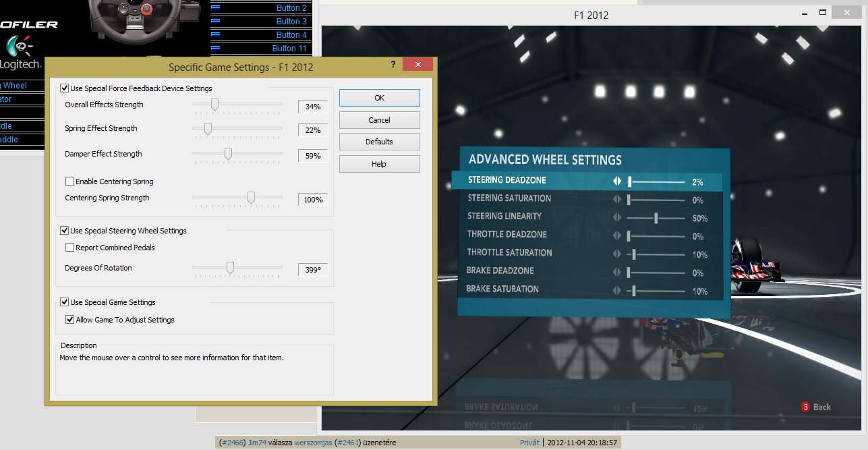The height and width of the screenshot is (450, 868).
Task: Enable the Centering Spring checkbox
Action: pyautogui.click(x=69, y=181)
